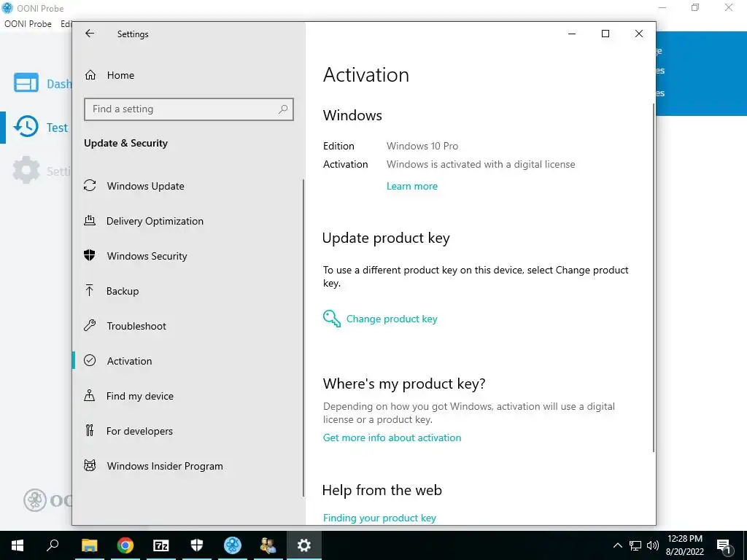Open Finding your product key link

coord(379,518)
